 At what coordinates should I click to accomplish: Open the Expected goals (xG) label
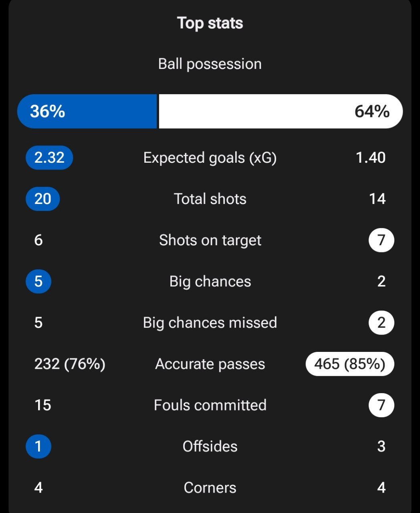pos(210,158)
